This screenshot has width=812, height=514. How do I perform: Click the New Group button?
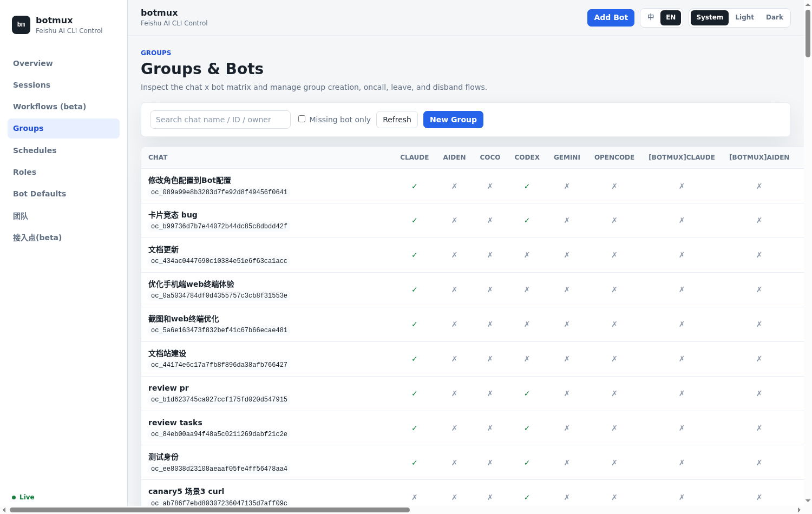click(x=453, y=120)
